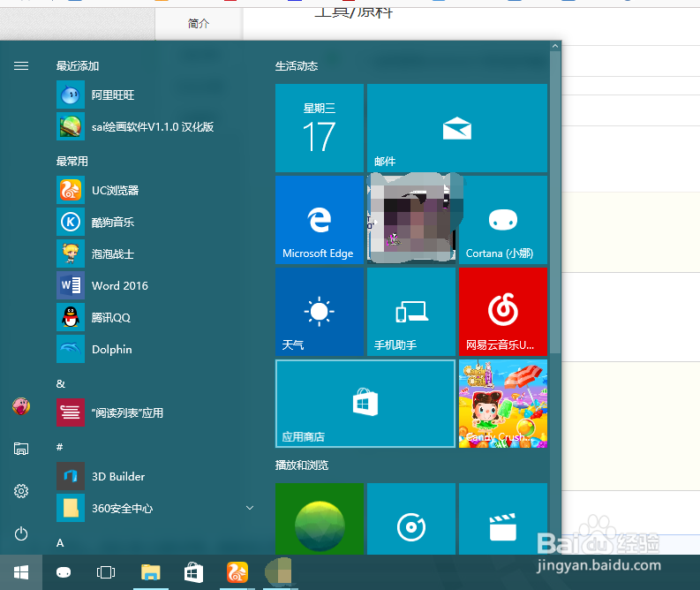Click the Start menu scroll up arrow
Image resolution: width=700 pixels, height=590 pixels.
pos(555,46)
